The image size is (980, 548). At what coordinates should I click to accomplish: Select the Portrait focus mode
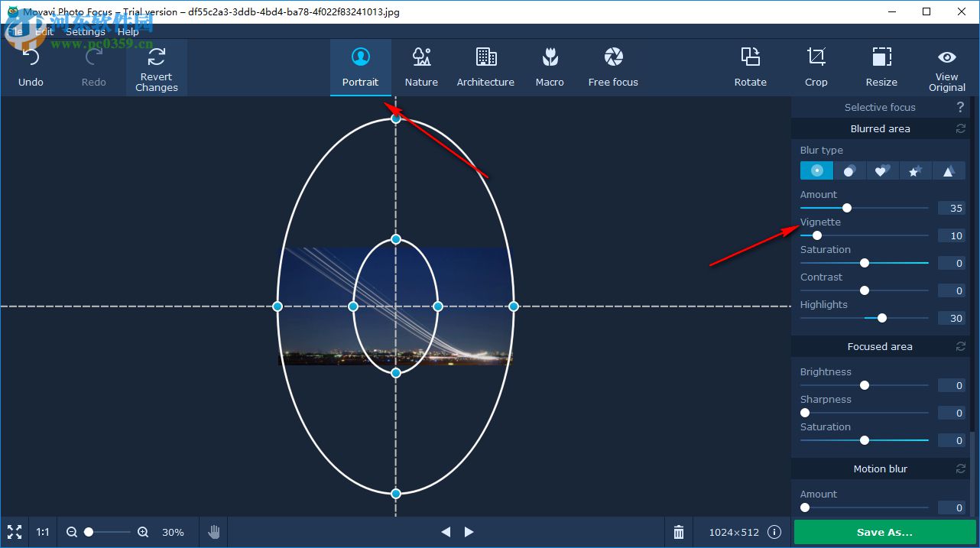click(x=360, y=67)
